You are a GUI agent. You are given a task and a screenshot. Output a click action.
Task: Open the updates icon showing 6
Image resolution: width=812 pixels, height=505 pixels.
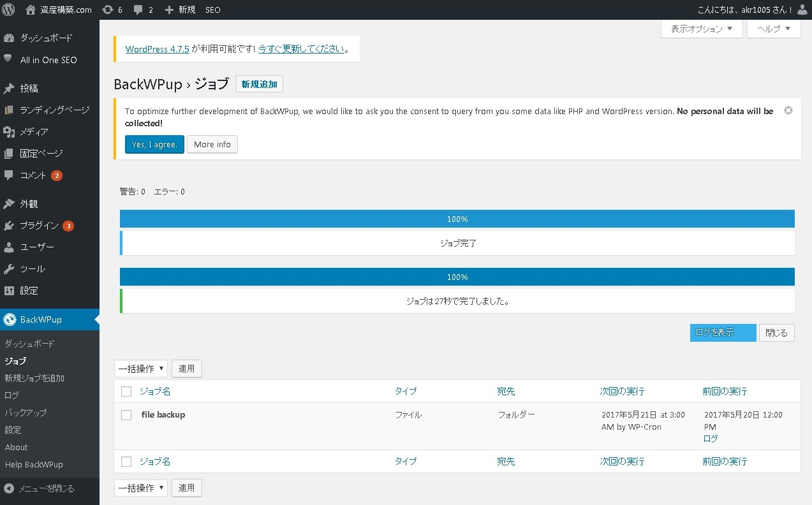point(108,10)
